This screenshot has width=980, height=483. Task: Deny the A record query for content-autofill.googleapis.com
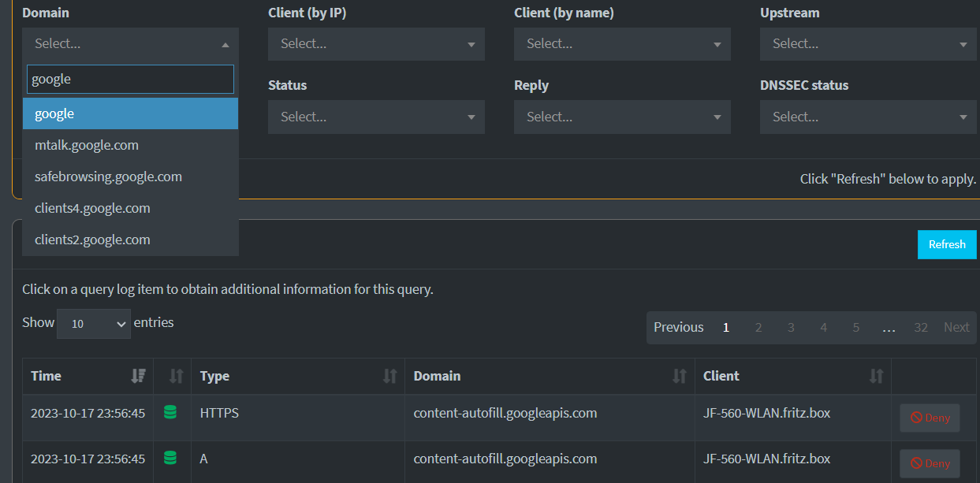coord(930,463)
